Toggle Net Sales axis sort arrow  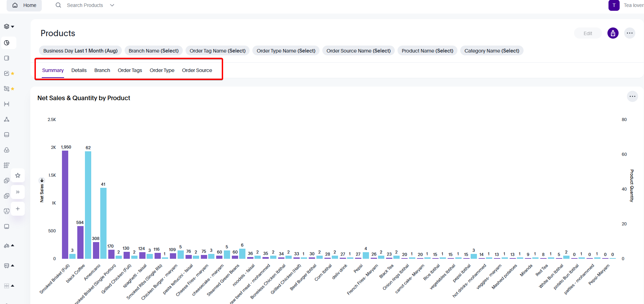[42, 180]
